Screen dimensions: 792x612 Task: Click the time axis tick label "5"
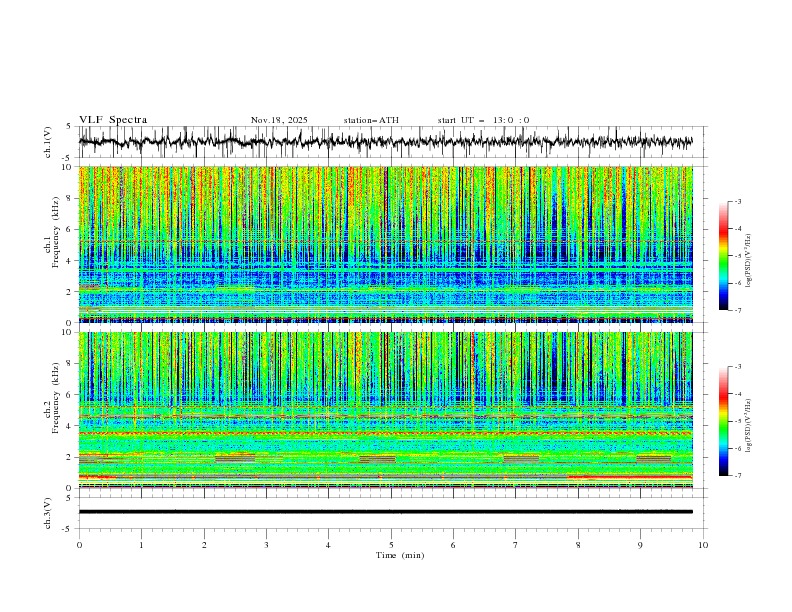[391, 545]
